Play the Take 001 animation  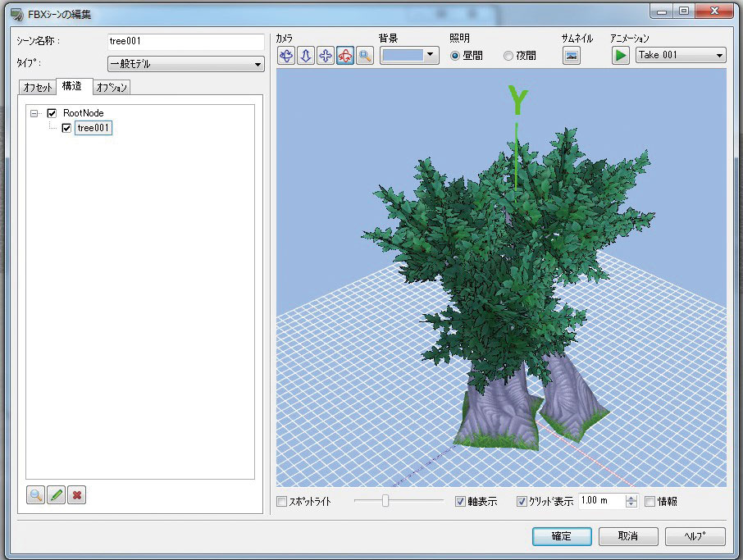click(x=621, y=55)
